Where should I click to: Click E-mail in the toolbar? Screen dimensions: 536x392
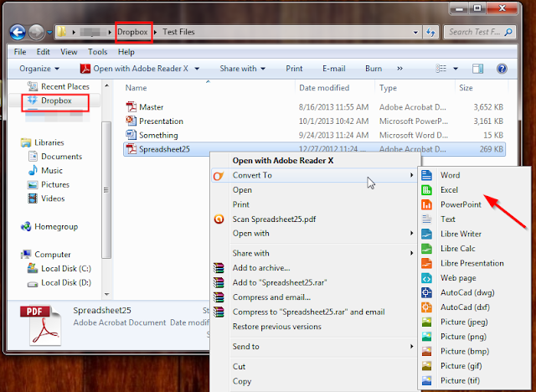pyautogui.click(x=334, y=69)
